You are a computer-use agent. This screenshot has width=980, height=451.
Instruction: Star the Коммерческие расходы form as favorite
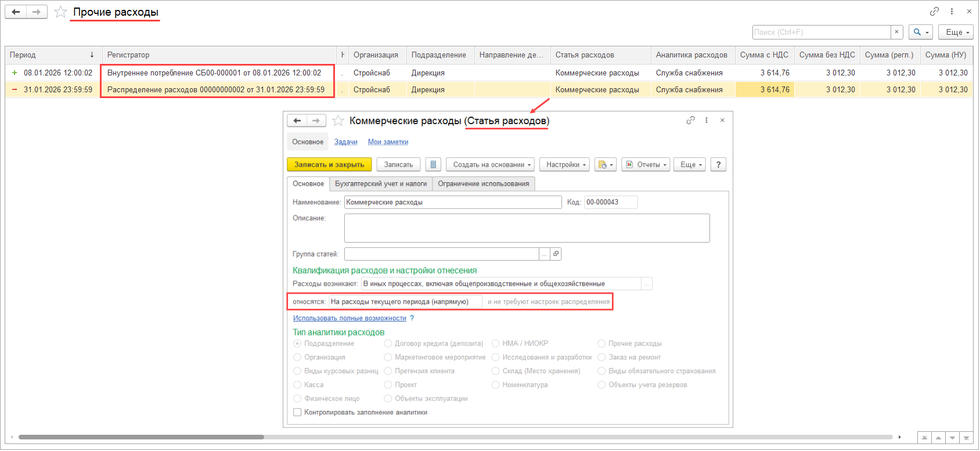338,121
